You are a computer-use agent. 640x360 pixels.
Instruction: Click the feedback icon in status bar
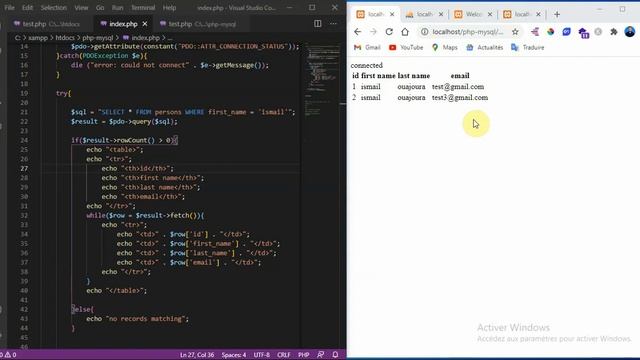pyautogui.click(x=320, y=355)
